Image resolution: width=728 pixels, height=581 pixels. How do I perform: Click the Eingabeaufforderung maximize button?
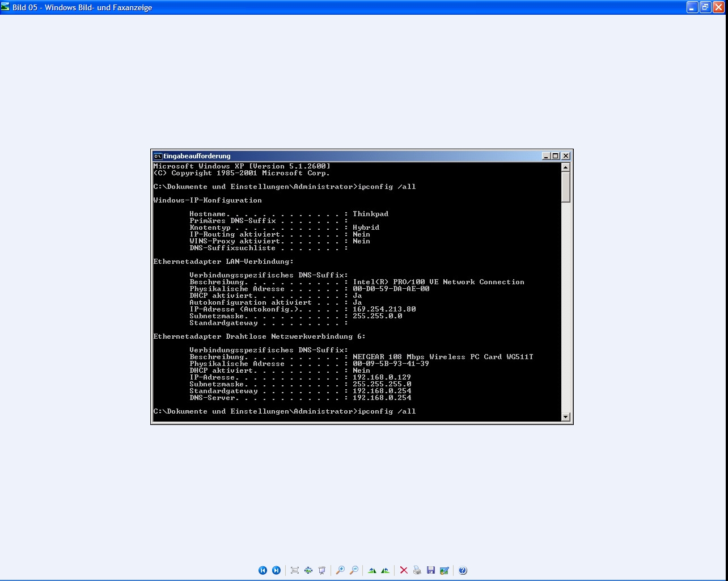[555, 156]
